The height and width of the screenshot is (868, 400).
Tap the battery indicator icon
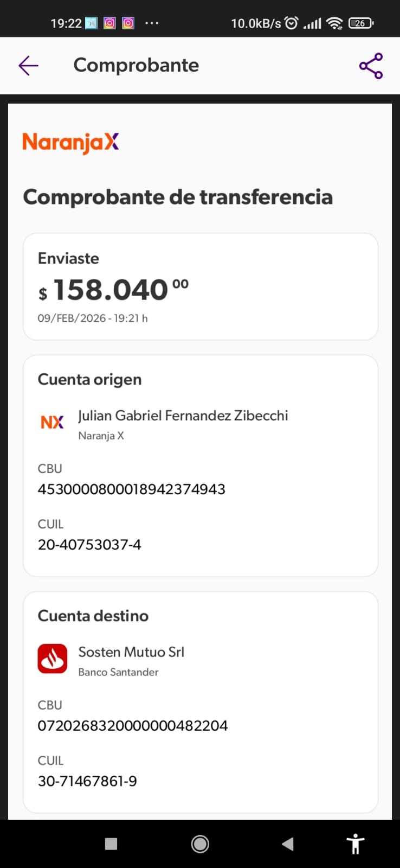pyautogui.click(x=361, y=23)
